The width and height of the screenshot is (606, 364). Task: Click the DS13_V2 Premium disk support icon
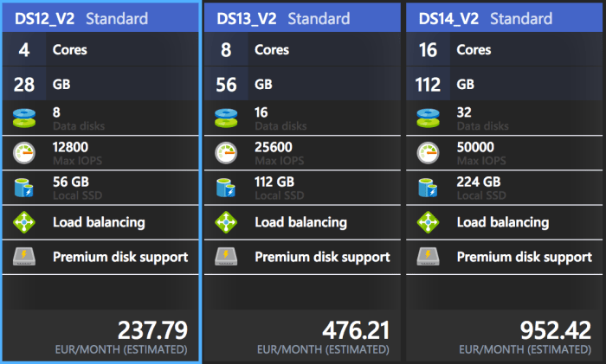[x=226, y=257]
